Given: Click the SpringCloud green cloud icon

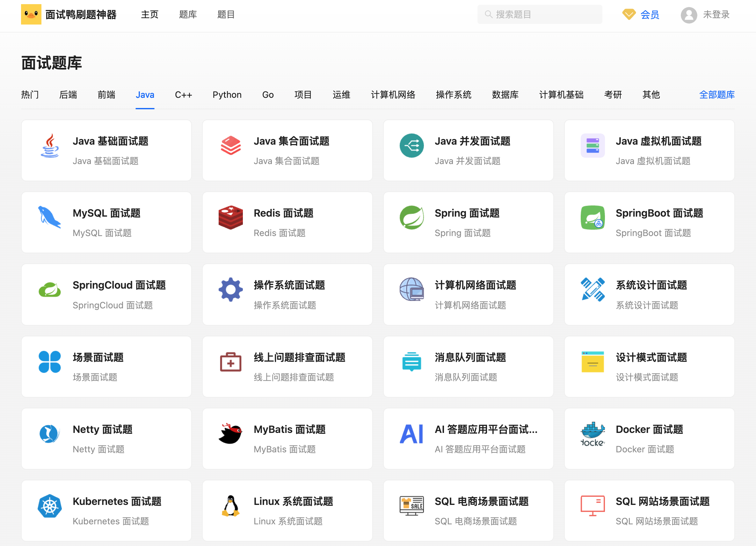Looking at the screenshot, I should [x=50, y=290].
